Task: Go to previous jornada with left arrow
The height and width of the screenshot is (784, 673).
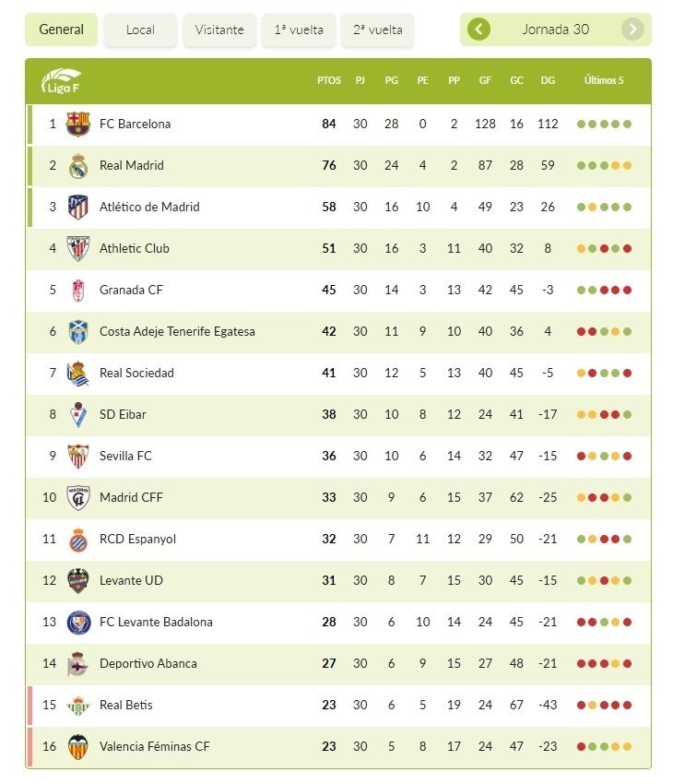Action: pos(478,30)
